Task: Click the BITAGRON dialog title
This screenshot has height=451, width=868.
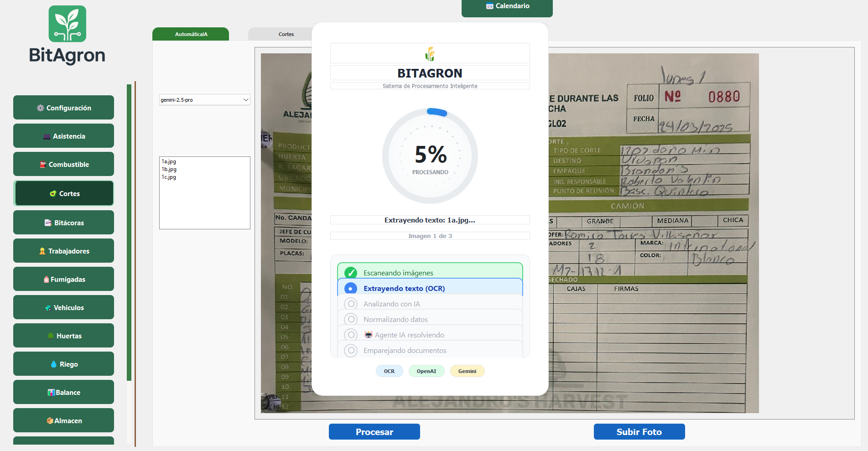Action: [430, 73]
